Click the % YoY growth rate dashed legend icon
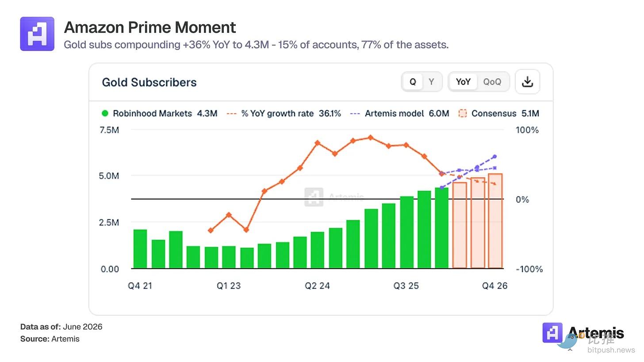Image resolution: width=644 pixels, height=362 pixels. click(231, 114)
